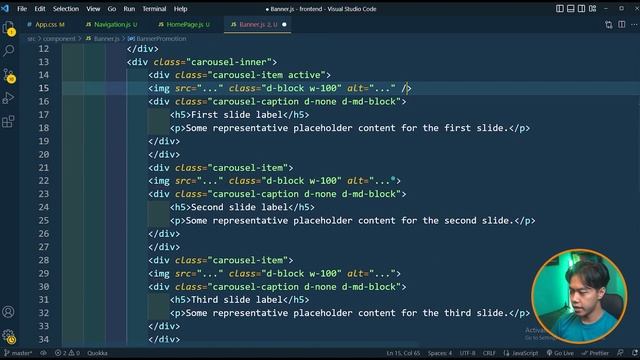Click the Synchronize Changes cloud icon
This screenshot has height=360, width=640.
[x=43, y=353]
